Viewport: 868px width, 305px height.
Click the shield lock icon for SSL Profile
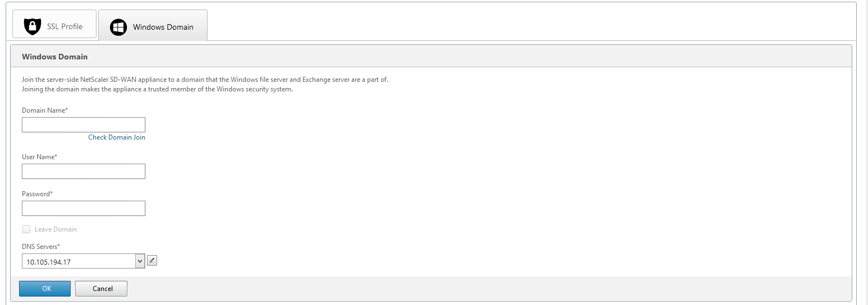(x=33, y=26)
